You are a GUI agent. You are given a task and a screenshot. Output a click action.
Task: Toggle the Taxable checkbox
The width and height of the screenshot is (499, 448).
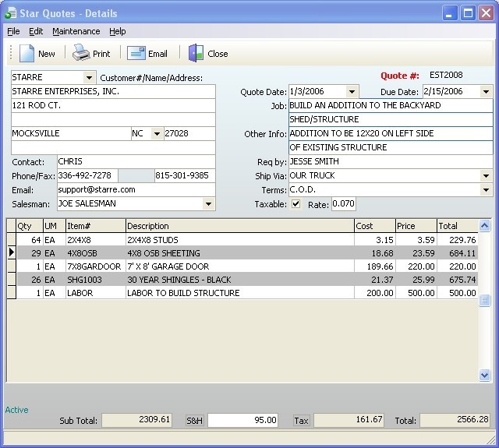296,204
